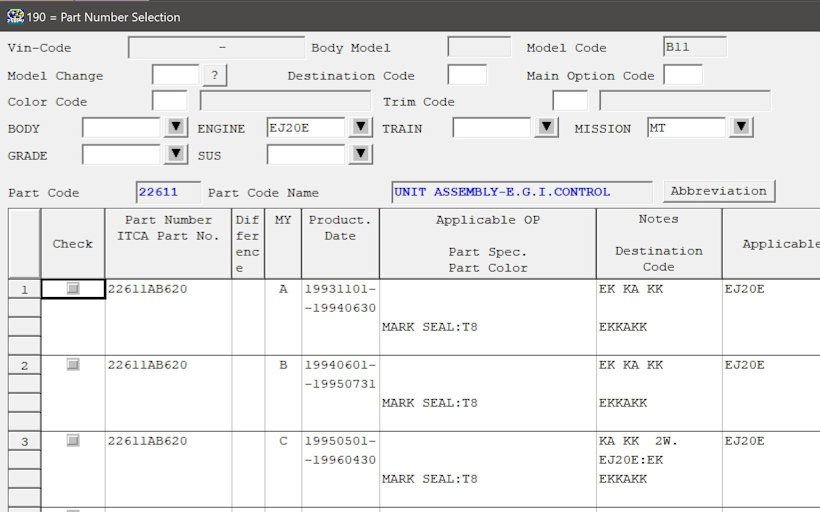Screen dimensions: 820x512
Task: Click date 19950501- in row 3
Action: pyautogui.click(x=340, y=441)
